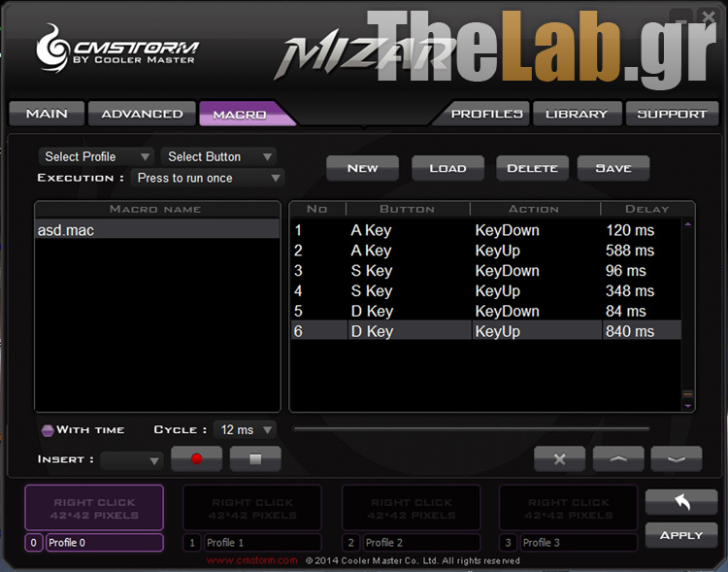Start macro recording with red record button
Viewport: 728px width, 572px height.
196,459
